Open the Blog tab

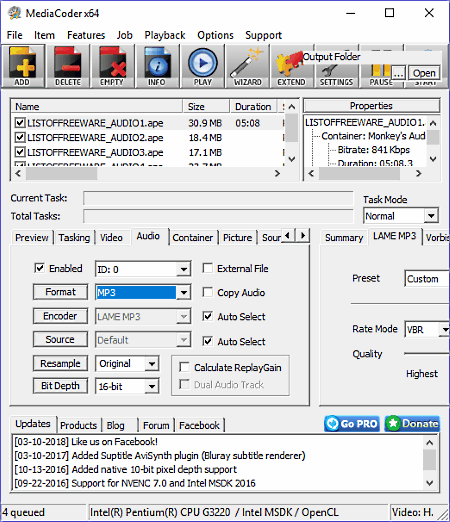click(x=115, y=425)
